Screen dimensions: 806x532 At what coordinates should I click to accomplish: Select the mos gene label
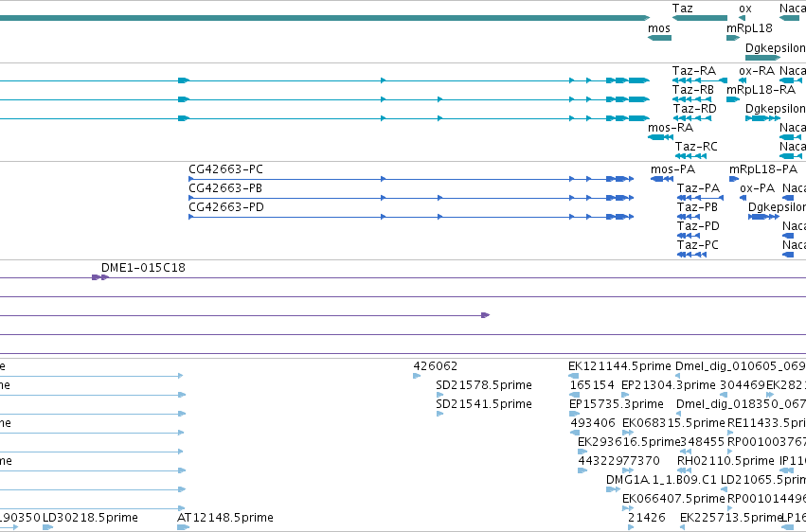[659, 28]
